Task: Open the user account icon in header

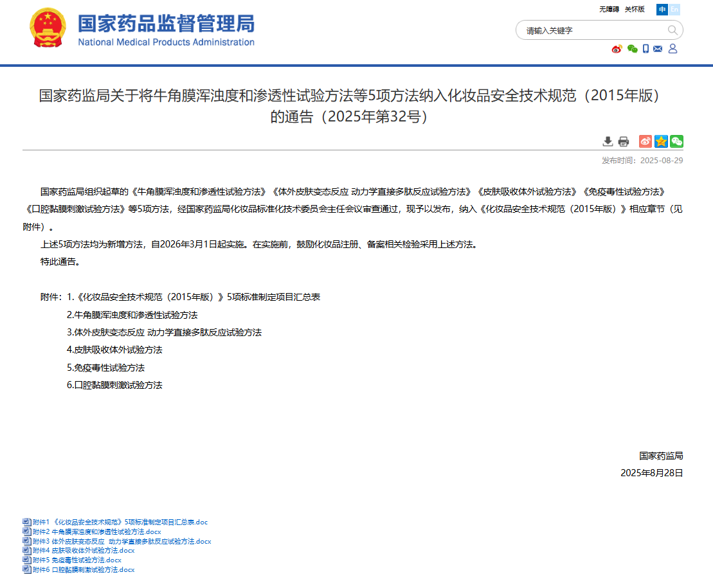Action: pyautogui.click(x=672, y=49)
